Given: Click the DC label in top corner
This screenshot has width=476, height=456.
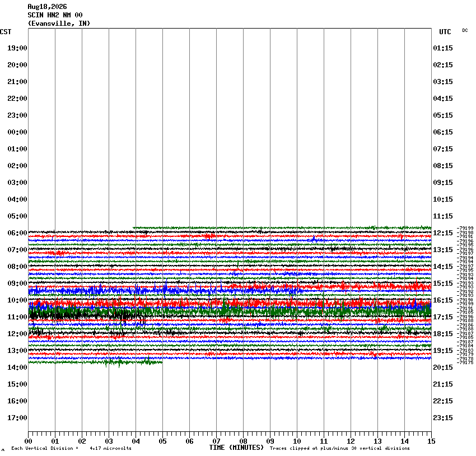Looking at the screenshot, I should [465, 30].
